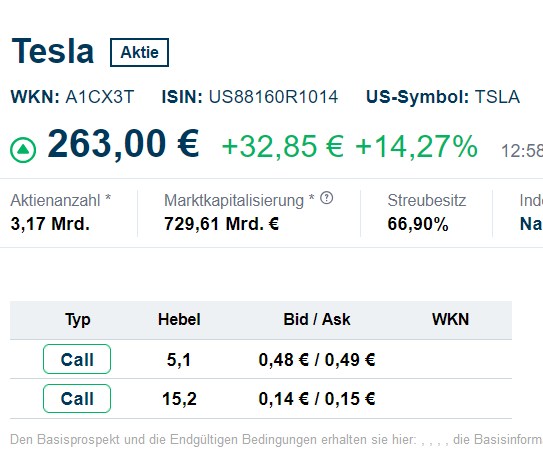Click the Typ column header
This screenshot has height=454, width=543.
[78, 319]
